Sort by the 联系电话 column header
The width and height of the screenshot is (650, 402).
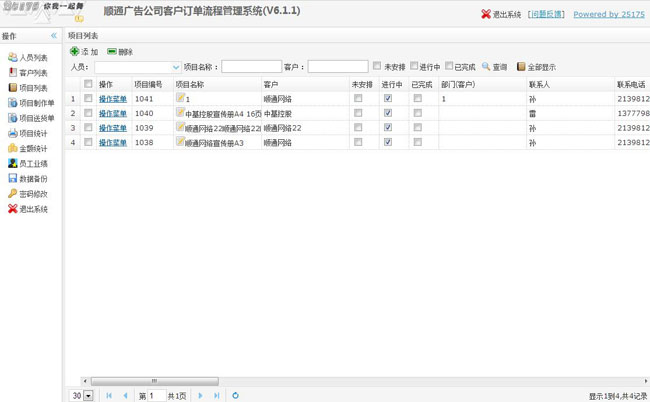pyautogui.click(x=632, y=84)
